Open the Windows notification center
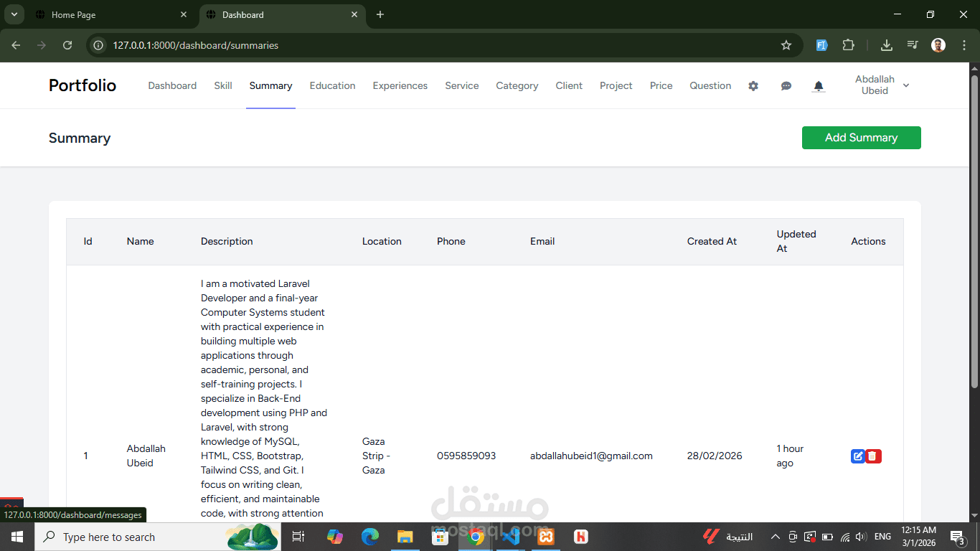The height and width of the screenshot is (551, 980). point(959,537)
